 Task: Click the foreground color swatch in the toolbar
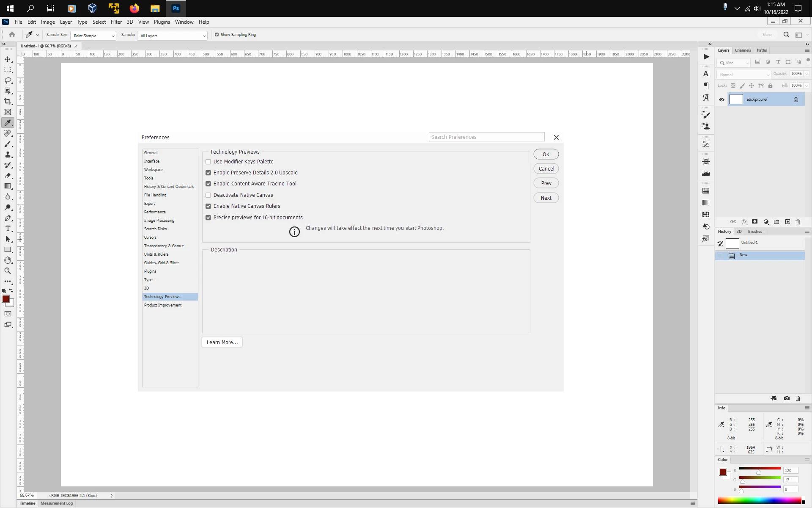point(5,299)
